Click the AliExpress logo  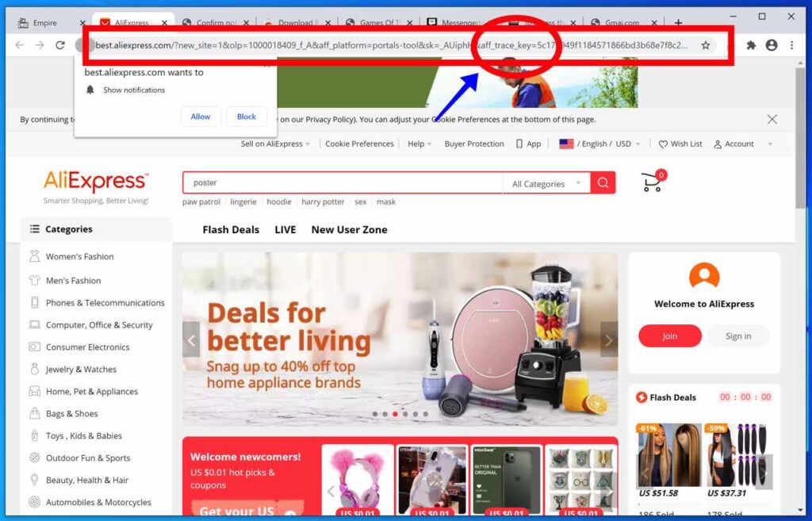(x=95, y=181)
